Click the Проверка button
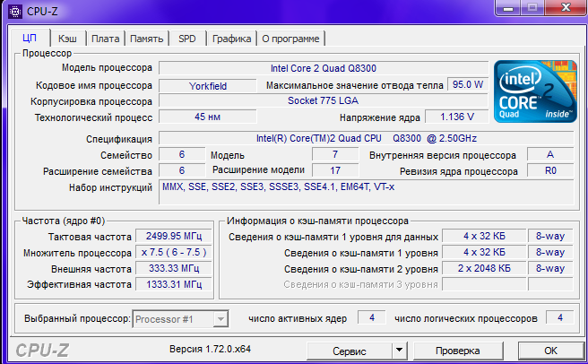This screenshot has width=588, height=364. (457, 351)
